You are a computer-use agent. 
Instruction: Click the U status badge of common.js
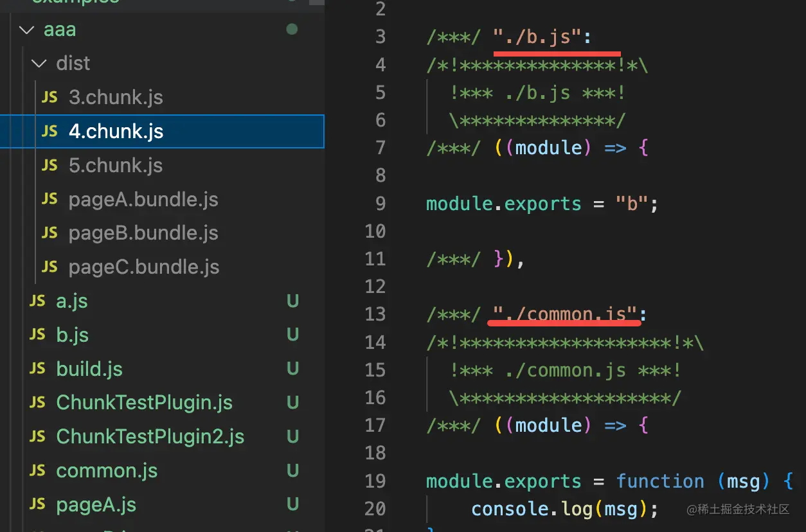coord(292,470)
